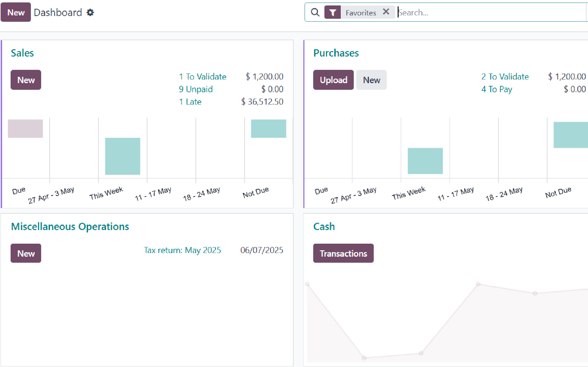
Task: Click the search magnifier icon
Action: (315, 12)
